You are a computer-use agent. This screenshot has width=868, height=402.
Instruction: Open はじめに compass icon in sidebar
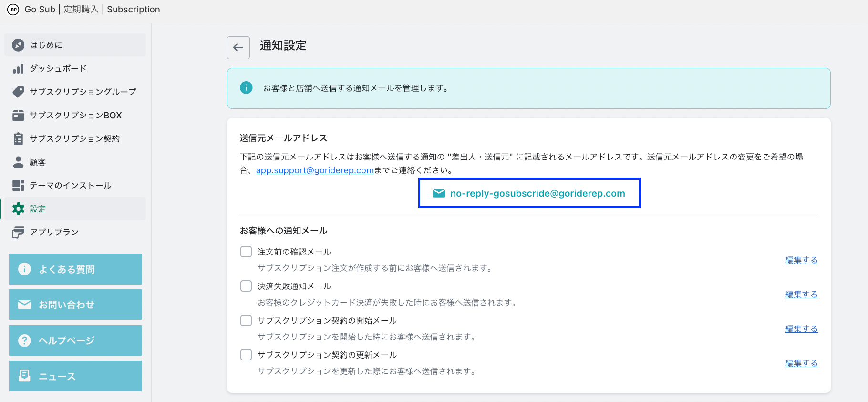pyautogui.click(x=18, y=45)
